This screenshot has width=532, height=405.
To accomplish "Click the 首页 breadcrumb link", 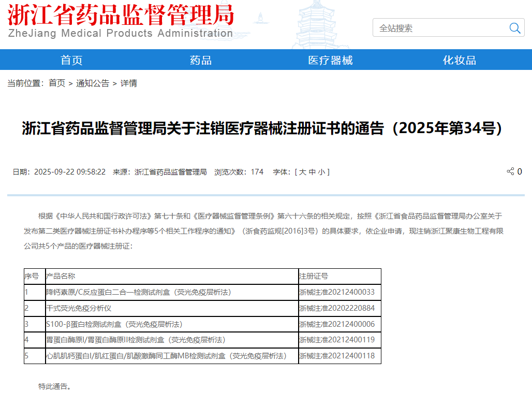I will pos(57,83).
